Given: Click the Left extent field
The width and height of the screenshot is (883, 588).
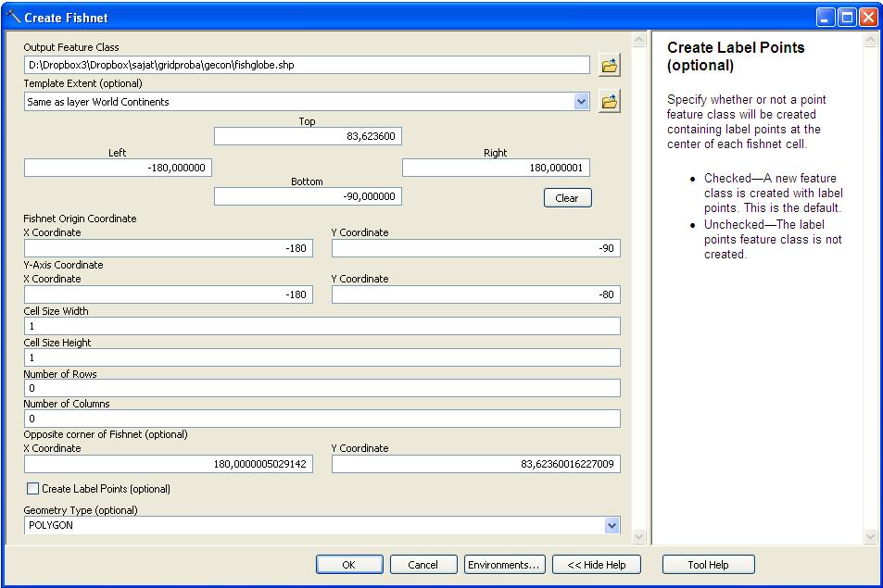Looking at the screenshot, I should click(118, 168).
